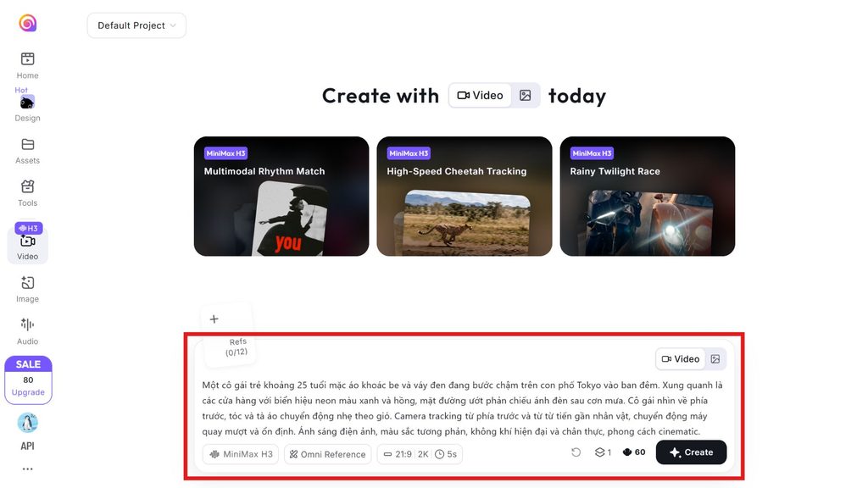Click the MiniMax H3 tag on the cheetah card

[409, 153]
